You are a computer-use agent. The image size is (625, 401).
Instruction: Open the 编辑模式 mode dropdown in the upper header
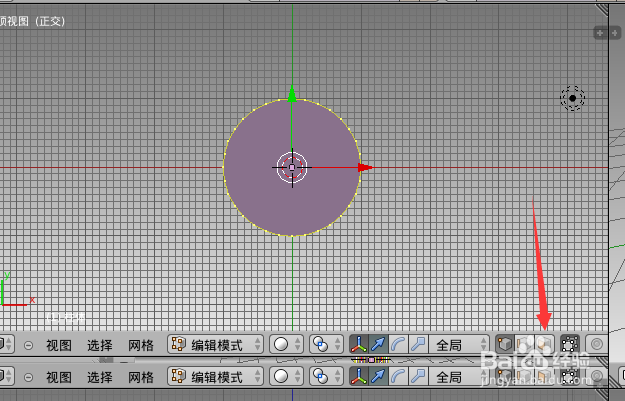point(215,344)
